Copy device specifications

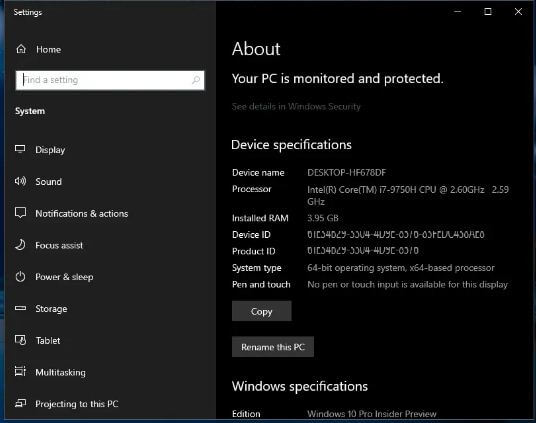(x=262, y=311)
